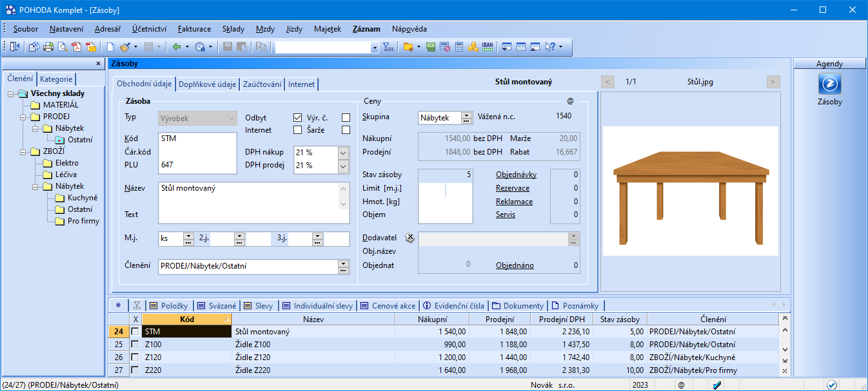Click the filter tab icon above table

click(137, 306)
